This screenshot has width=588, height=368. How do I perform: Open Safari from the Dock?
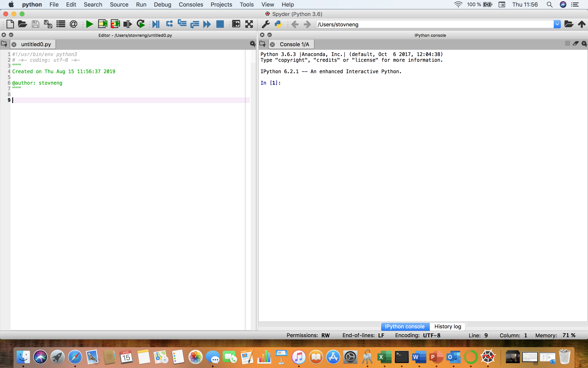(x=75, y=357)
